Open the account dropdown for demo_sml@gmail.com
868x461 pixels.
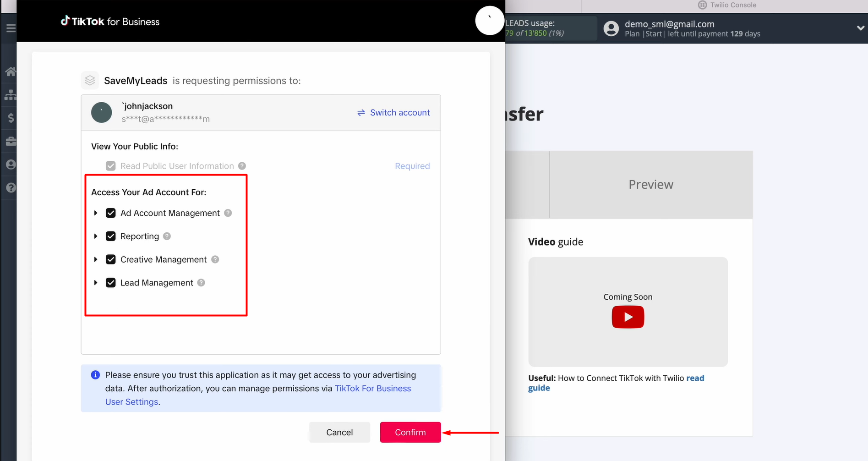(x=860, y=28)
